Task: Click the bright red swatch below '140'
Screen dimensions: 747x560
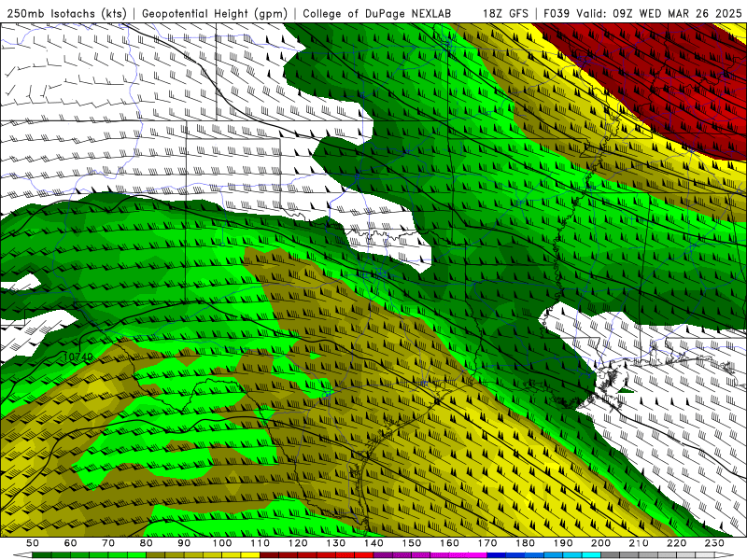Action: [x=364, y=555]
